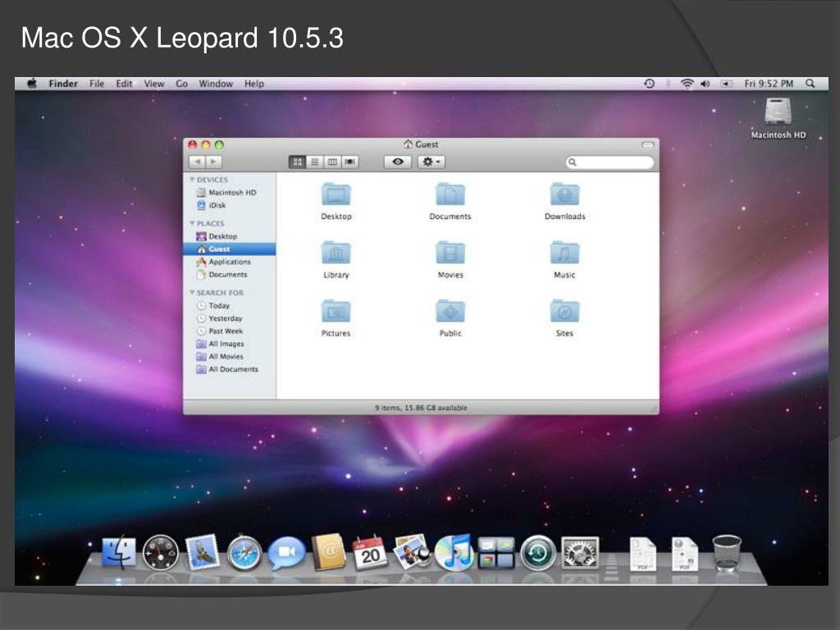This screenshot has width=840, height=630.
Task: Open the Window menu
Action: [x=216, y=84]
